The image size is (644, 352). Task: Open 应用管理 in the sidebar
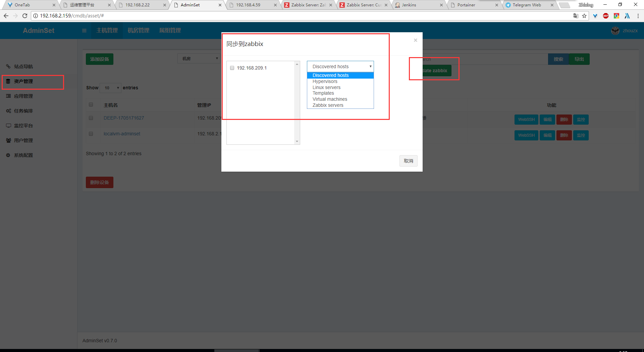click(x=23, y=96)
